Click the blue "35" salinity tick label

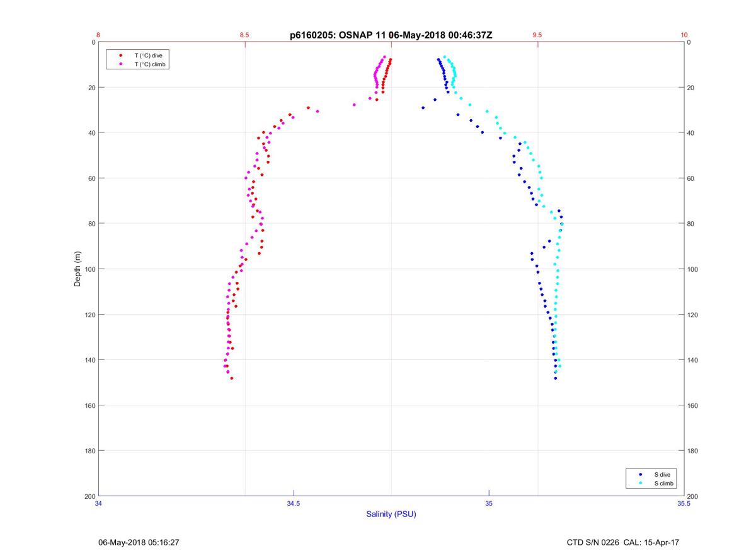click(x=489, y=503)
